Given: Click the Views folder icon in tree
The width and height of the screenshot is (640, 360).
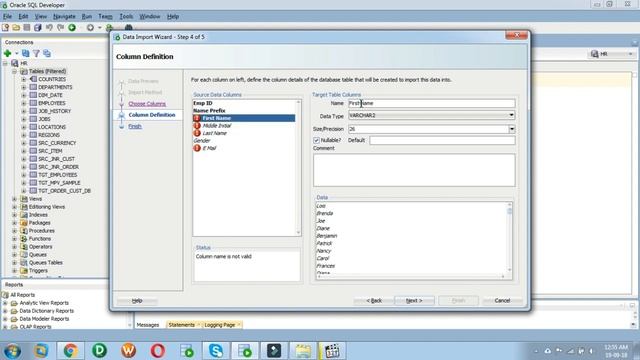Looking at the screenshot, I should click(x=24, y=199).
